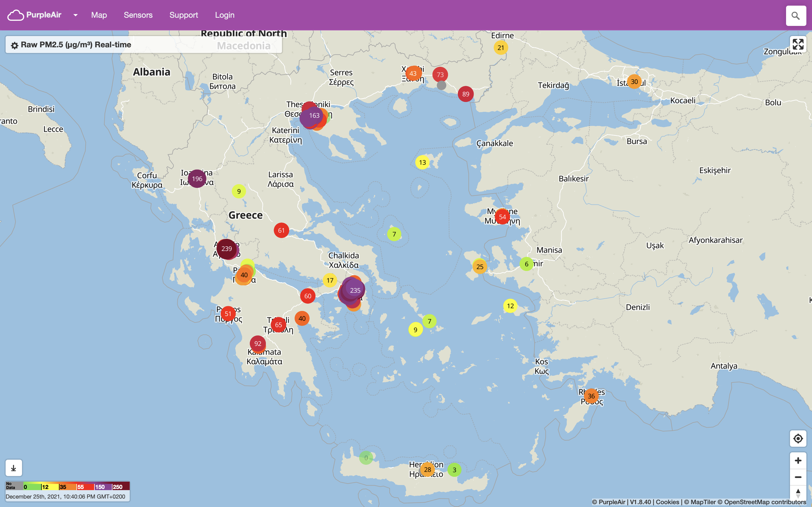Zoom in with the plus button
The image size is (812, 507).
798,461
